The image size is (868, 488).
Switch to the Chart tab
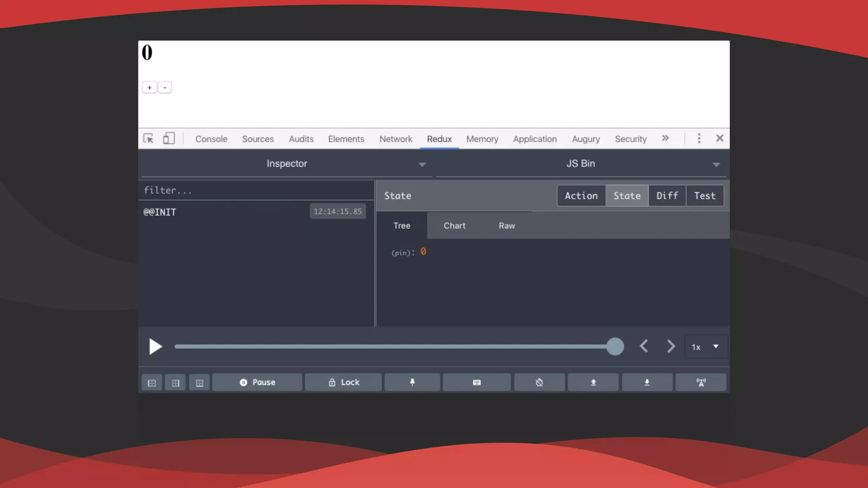click(454, 226)
